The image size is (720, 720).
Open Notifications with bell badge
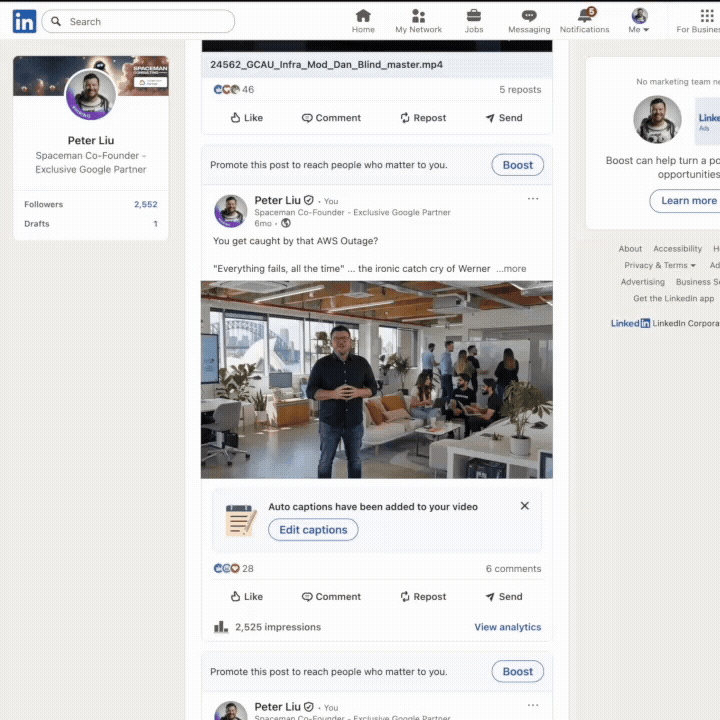point(585,22)
